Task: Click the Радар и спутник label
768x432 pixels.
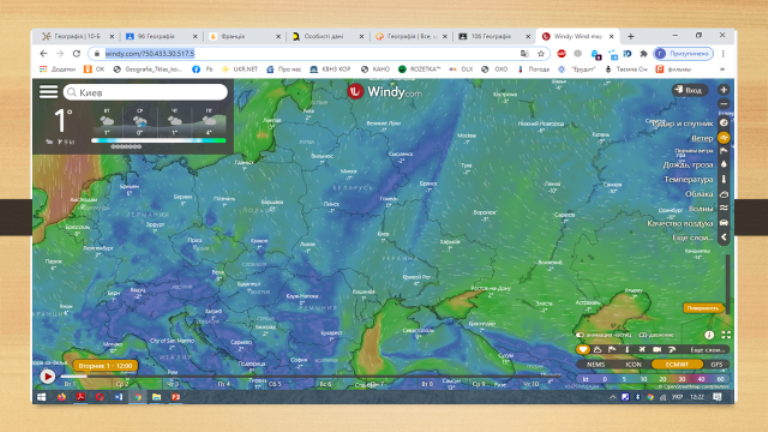Action: point(684,123)
